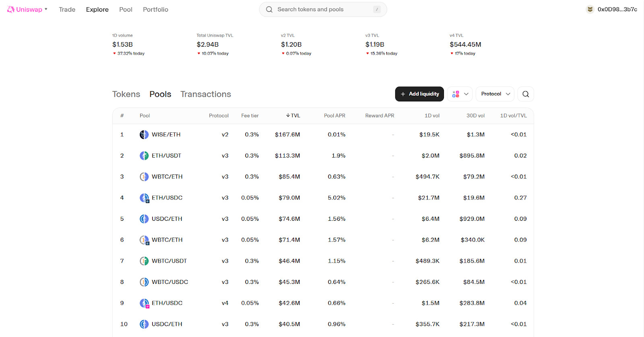Click the table search magnifier icon

[x=526, y=94]
